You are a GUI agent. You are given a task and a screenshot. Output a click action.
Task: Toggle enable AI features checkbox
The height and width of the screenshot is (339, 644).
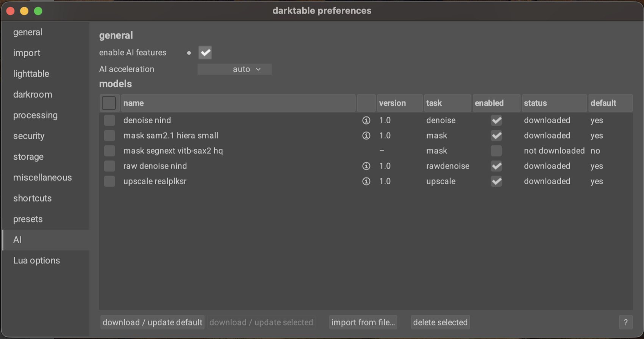tap(205, 53)
